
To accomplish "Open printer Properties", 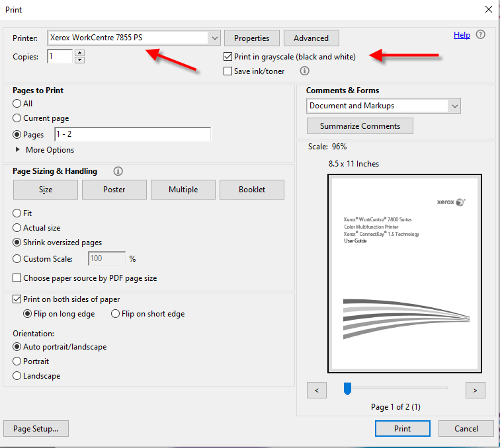I will [252, 38].
